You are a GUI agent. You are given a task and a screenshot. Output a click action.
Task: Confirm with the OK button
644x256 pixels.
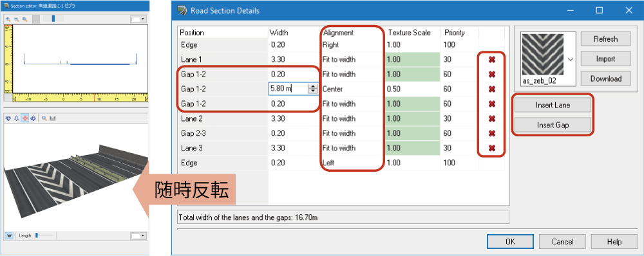pyautogui.click(x=510, y=242)
